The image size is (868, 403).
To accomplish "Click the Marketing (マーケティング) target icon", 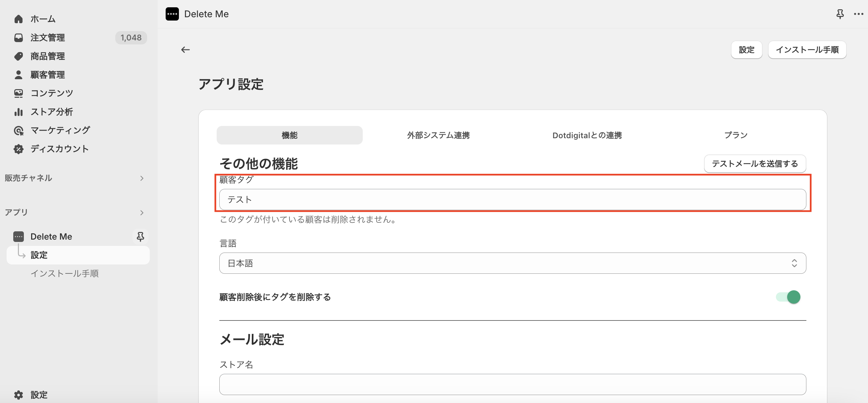I will point(19,130).
